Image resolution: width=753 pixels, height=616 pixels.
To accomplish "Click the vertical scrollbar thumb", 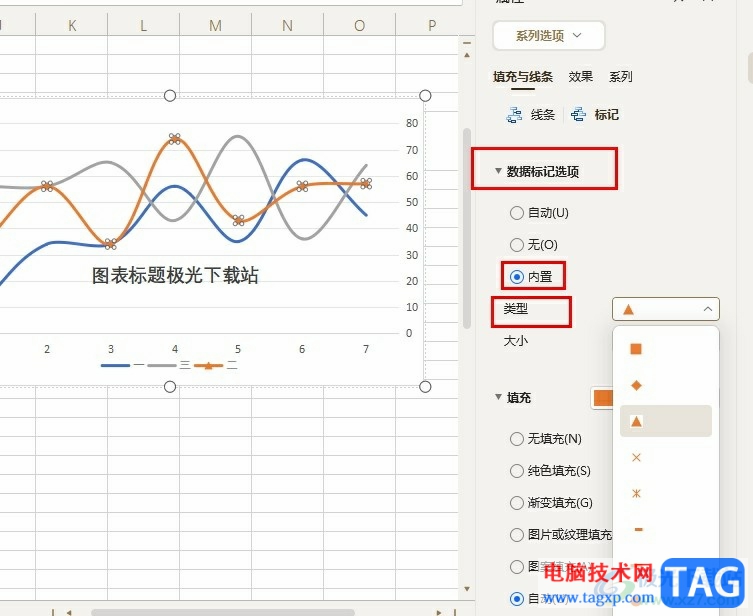I will click(x=467, y=229).
